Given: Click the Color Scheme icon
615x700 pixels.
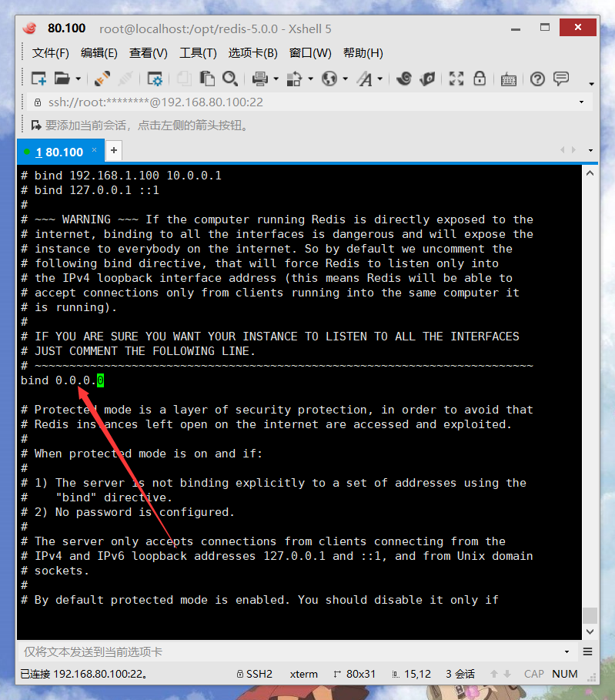Looking at the screenshot, I should [x=294, y=79].
